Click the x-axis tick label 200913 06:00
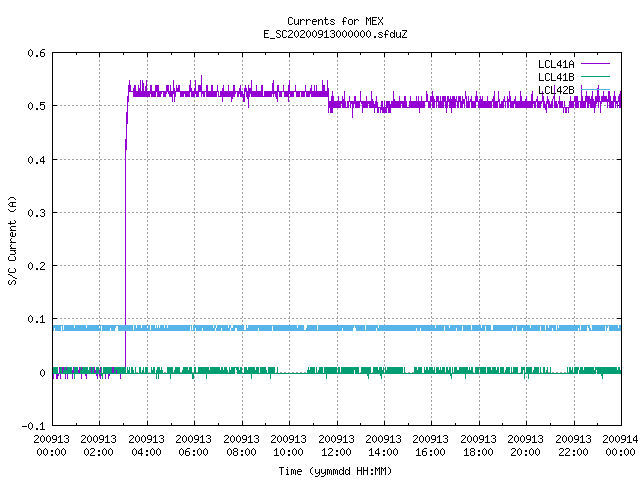 pyautogui.click(x=194, y=445)
